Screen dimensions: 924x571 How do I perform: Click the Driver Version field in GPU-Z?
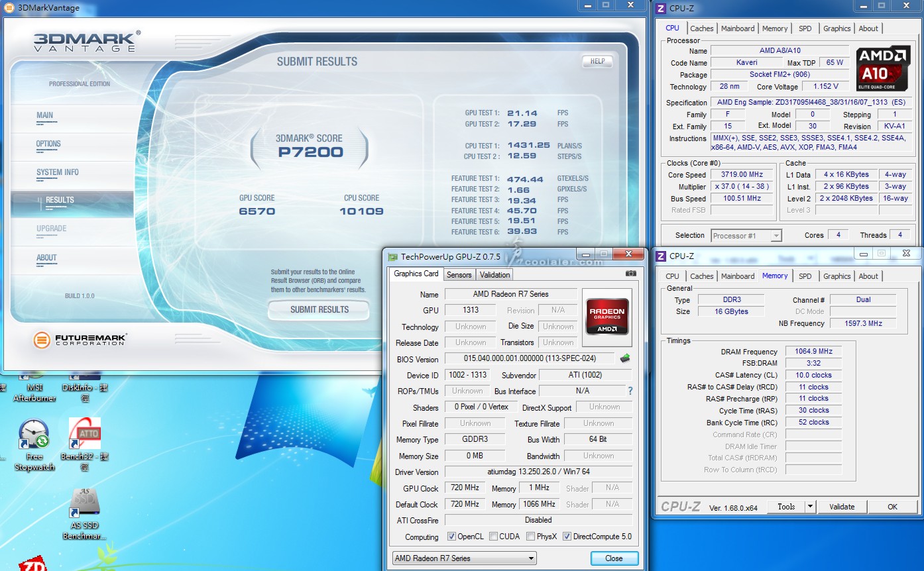click(x=538, y=472)
